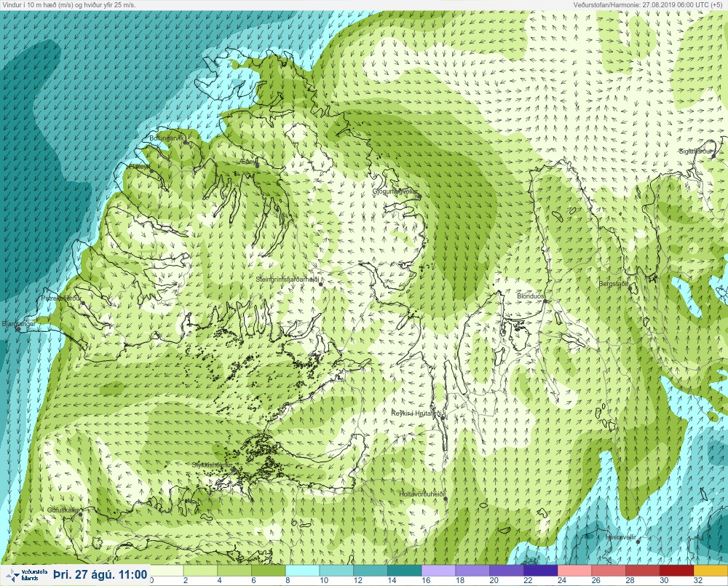Select the Patreksfjörður station label
The height and width of the screenshot is (586, 728).
[x=61, y=298]
